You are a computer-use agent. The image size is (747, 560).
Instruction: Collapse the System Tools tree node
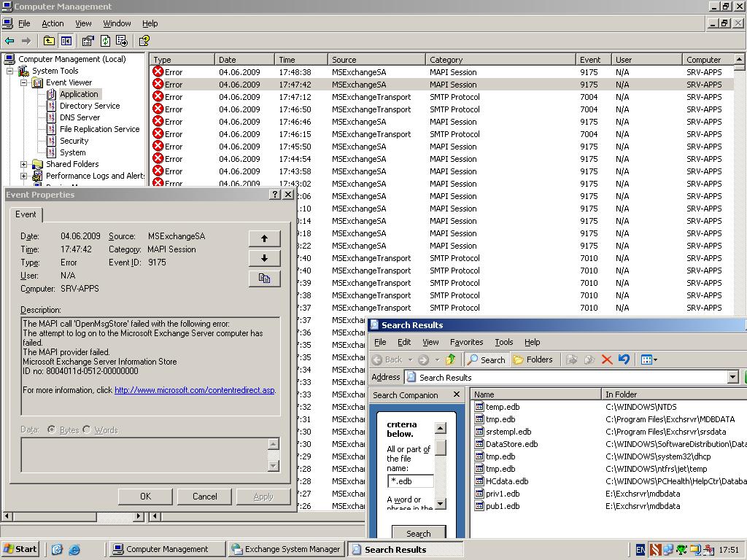pos(9,71)
